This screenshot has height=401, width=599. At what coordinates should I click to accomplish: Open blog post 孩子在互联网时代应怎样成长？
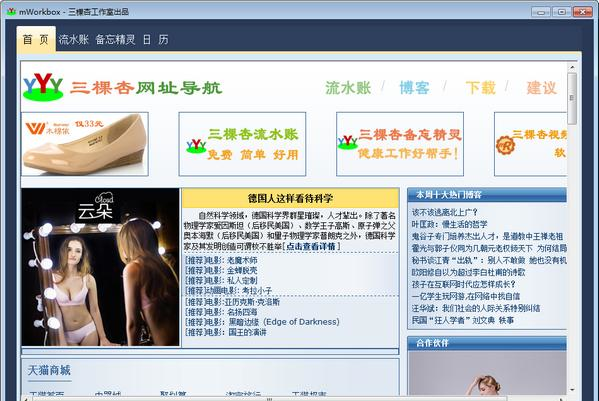(464, 285)
